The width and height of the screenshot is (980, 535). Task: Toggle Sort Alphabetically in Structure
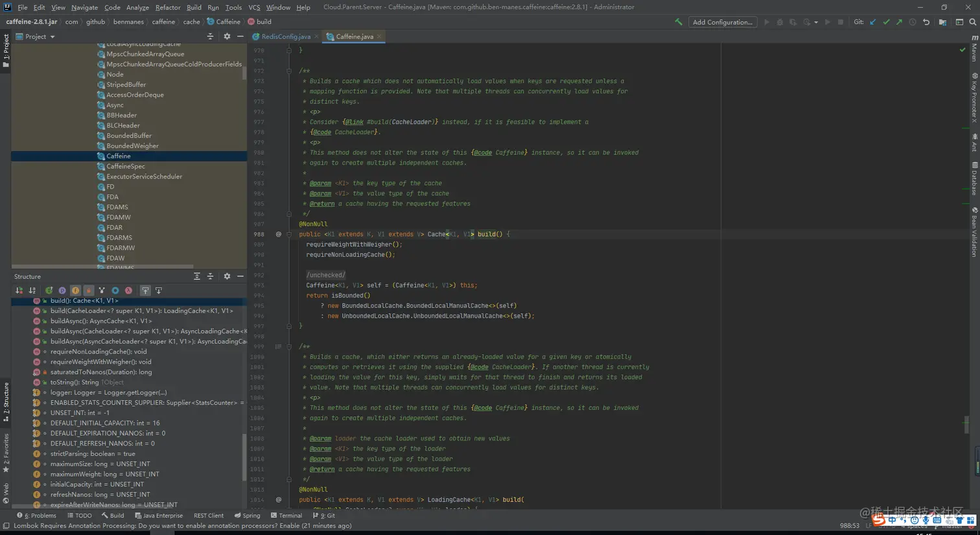32,291
